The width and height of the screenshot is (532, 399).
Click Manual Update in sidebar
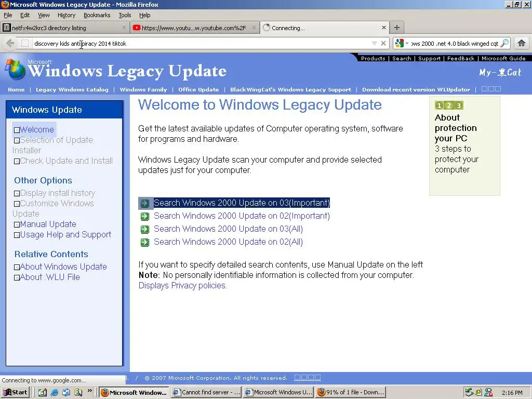click(x=48, y=224)
